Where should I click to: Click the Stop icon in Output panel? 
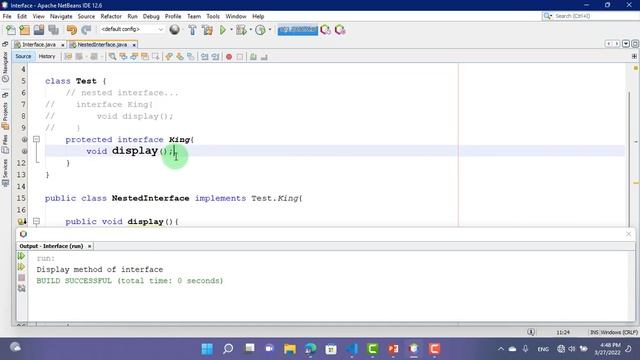click(21, 278)
